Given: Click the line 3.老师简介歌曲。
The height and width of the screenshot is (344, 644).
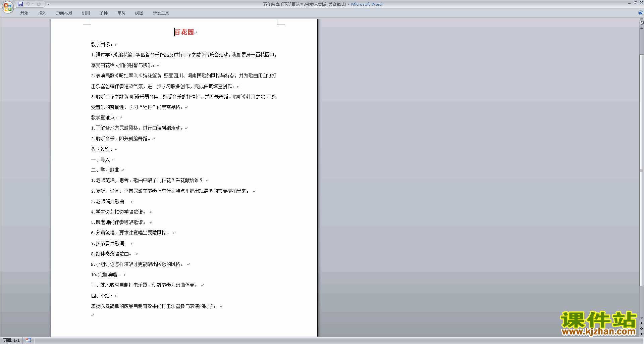Looking at the screenshot, I should click(109, 201).
